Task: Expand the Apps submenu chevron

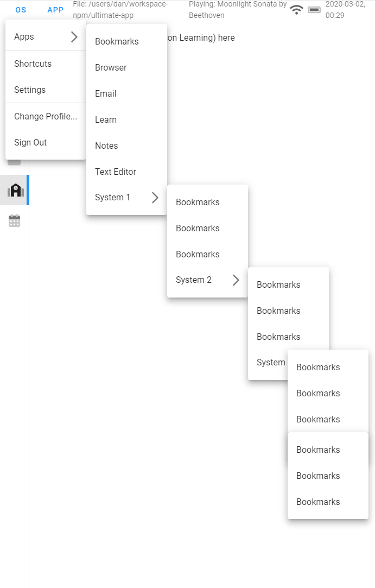Action: pos(75,36)
